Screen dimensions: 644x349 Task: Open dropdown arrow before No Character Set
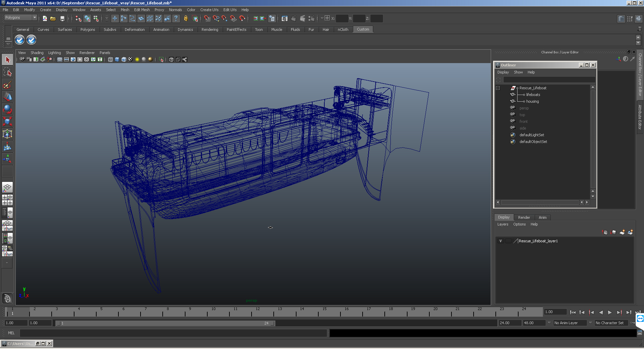[x=591, y=323]
